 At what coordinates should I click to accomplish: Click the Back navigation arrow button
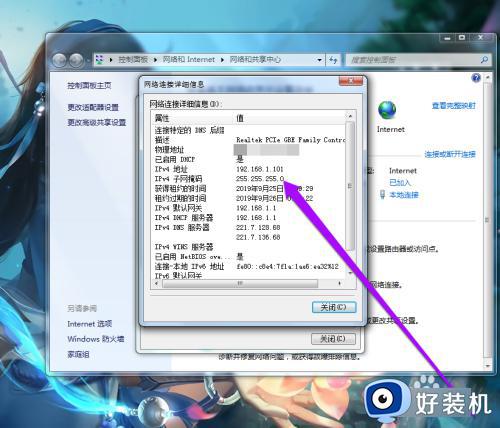point(59,60)
